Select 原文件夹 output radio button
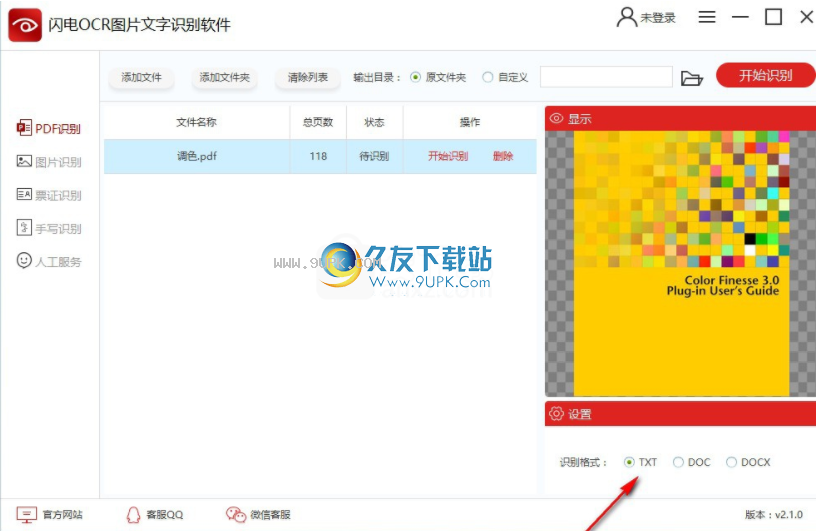This screenshot has width=819, height=531. pyautogui.click(x=415, y=77)
